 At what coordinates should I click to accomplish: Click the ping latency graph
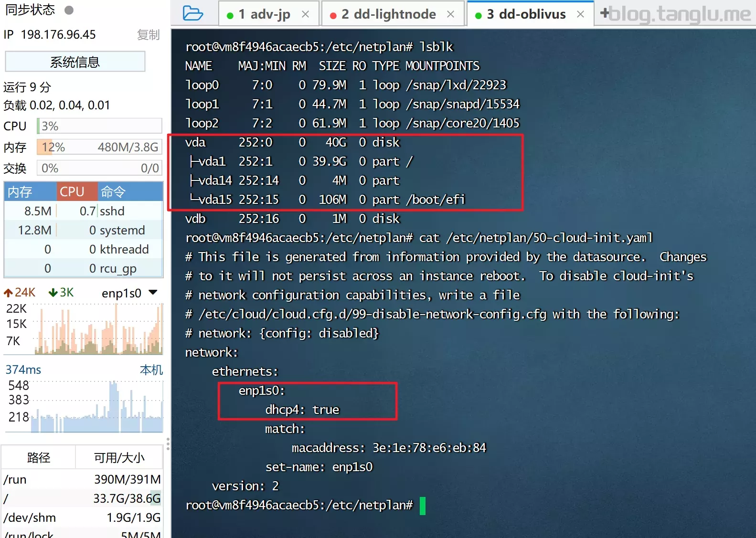click(97, 406)
